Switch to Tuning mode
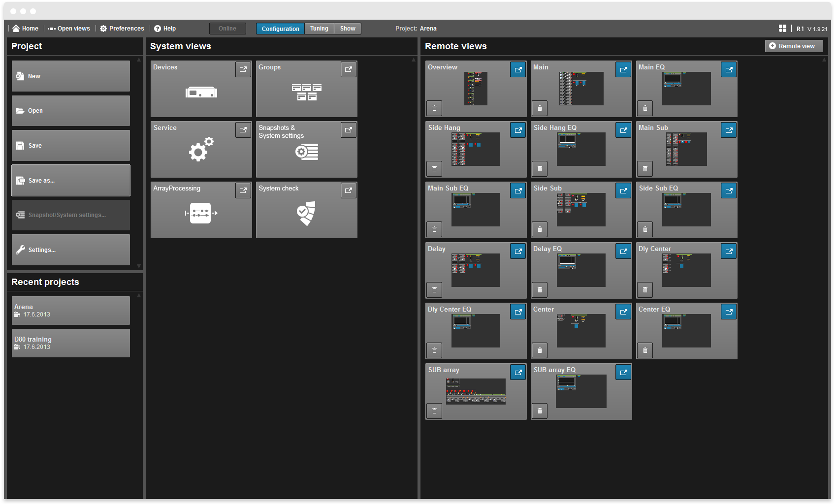Viewport: 837px width, 504px height. pyautogui.click(x=319, y=29)
